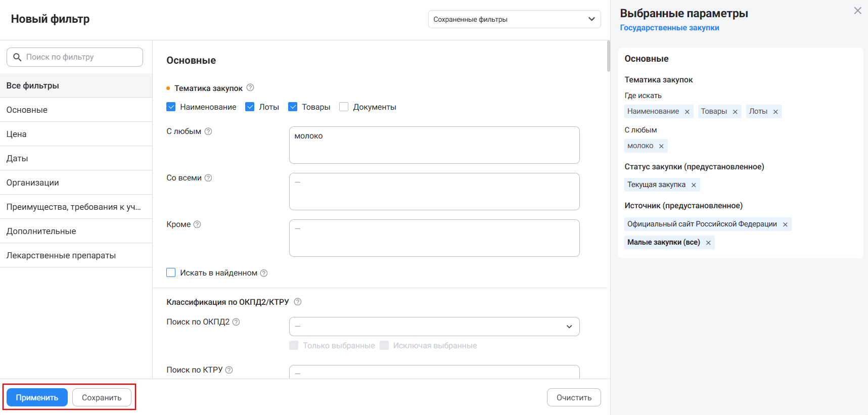Click help icon next to Кроме
Viewport: 868px width, 415px height.
click(x=197, y=224)
